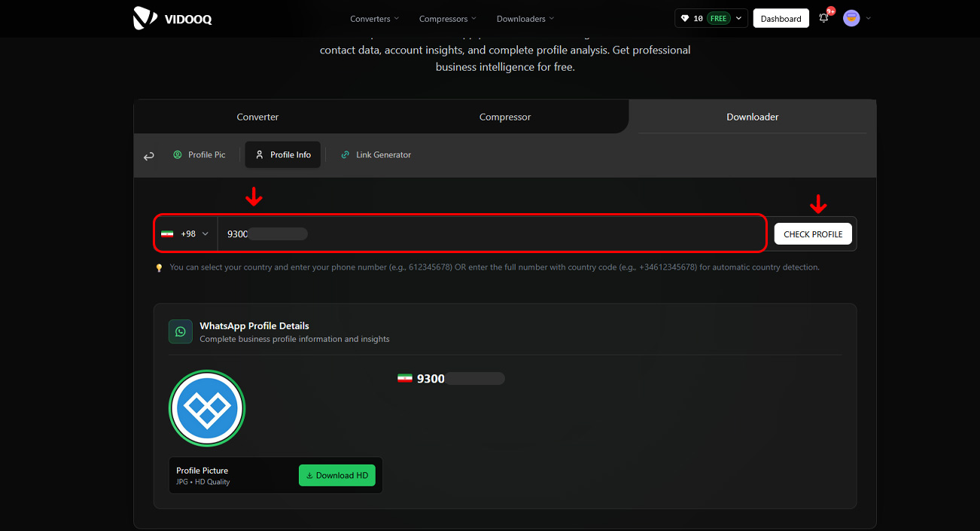Click the phone number input field
Image resolution: width=980 pixels, height=531 pixels.
[489, 234]
